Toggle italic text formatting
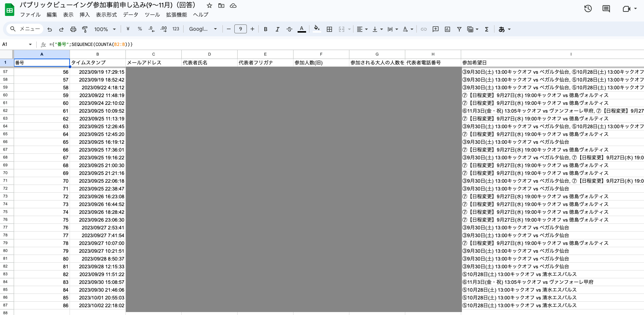Image resolution: width=644 pixels, height=315 pixels. pos(278,29)
